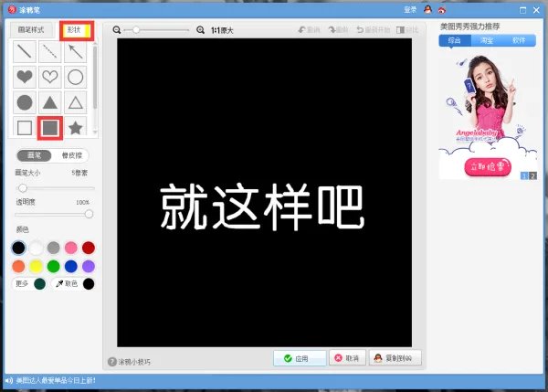Select the black color swatch
548x392 pixels.
click(x=18, y=248)
